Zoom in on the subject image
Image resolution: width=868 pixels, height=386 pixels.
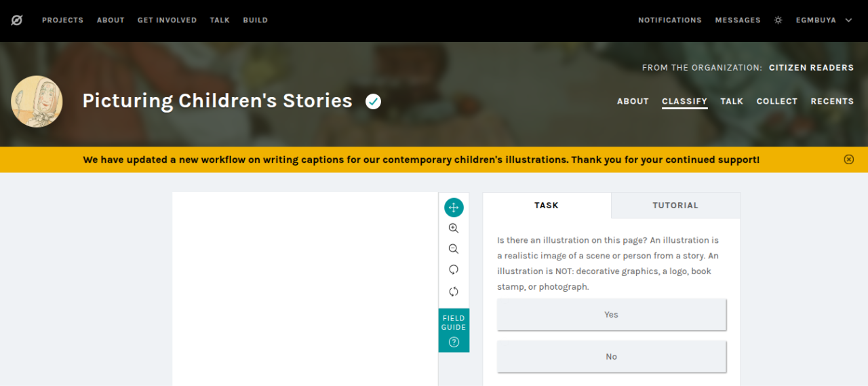pos(454,229)
